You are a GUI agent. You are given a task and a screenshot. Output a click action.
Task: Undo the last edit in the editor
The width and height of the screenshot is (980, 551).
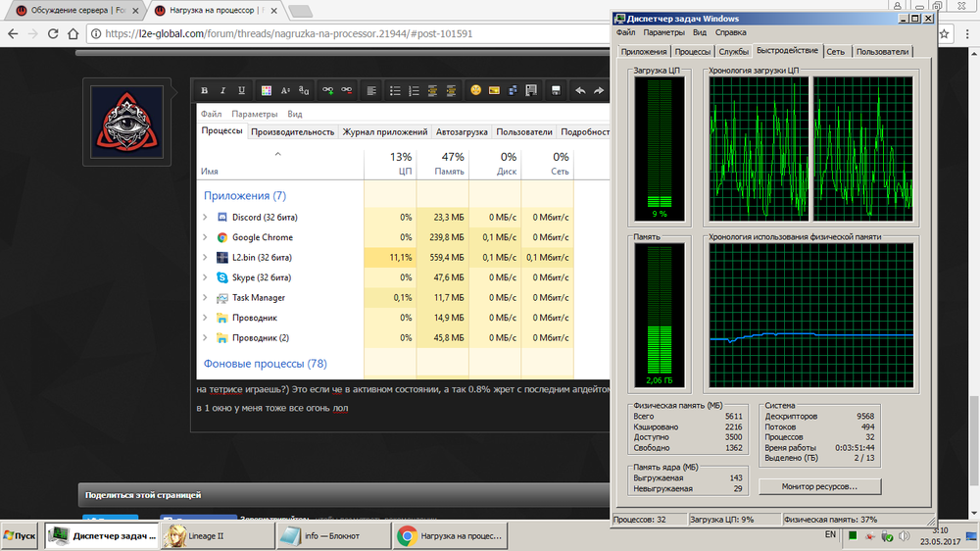[579, 90]
